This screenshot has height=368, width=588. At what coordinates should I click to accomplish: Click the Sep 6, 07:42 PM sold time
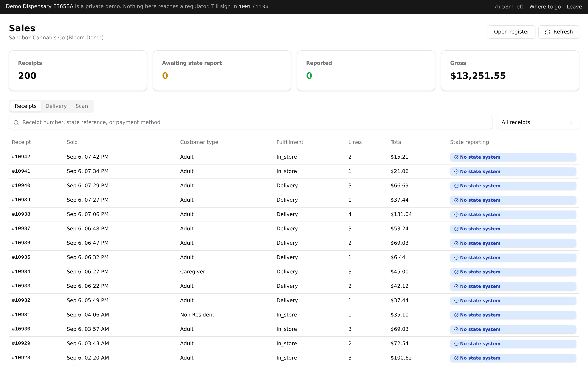(x=88, y=157)
